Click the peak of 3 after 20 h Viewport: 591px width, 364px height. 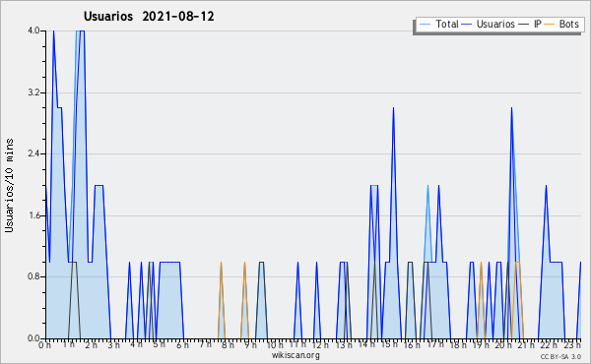[511, 108]
